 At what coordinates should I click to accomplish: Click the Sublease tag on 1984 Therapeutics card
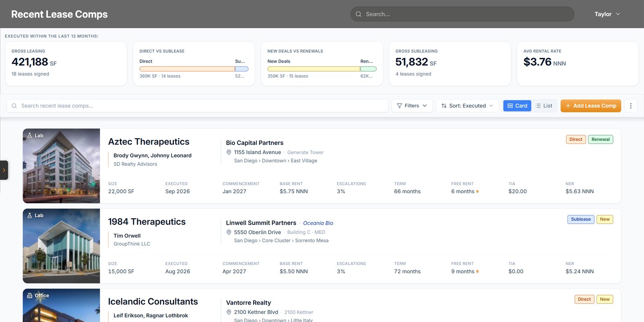pyautogui.click(x=581, y=219)
